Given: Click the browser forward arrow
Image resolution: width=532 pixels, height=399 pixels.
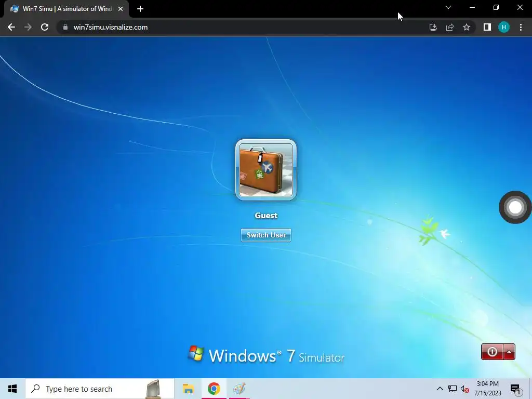Looking at the screenshot, I should (28, 27).
